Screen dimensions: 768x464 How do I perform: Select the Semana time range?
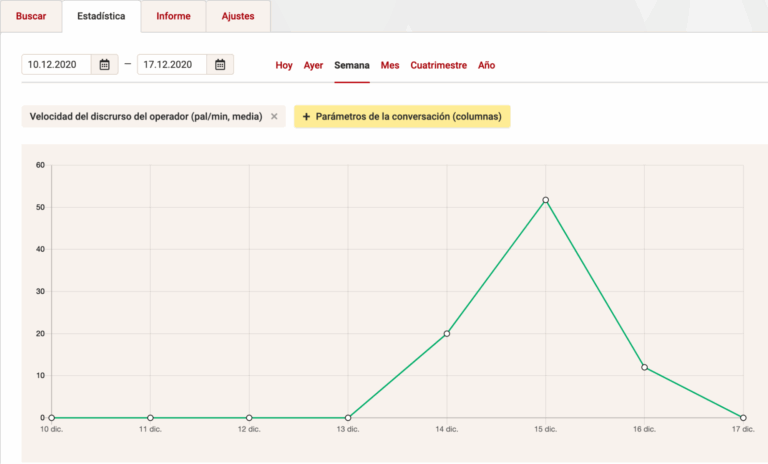click(352, 65)
